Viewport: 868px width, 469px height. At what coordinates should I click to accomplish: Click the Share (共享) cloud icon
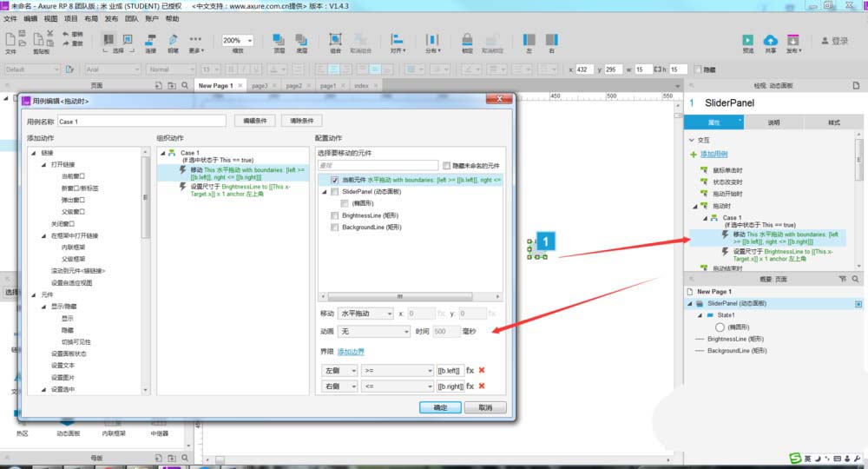[x=771, y=40]
